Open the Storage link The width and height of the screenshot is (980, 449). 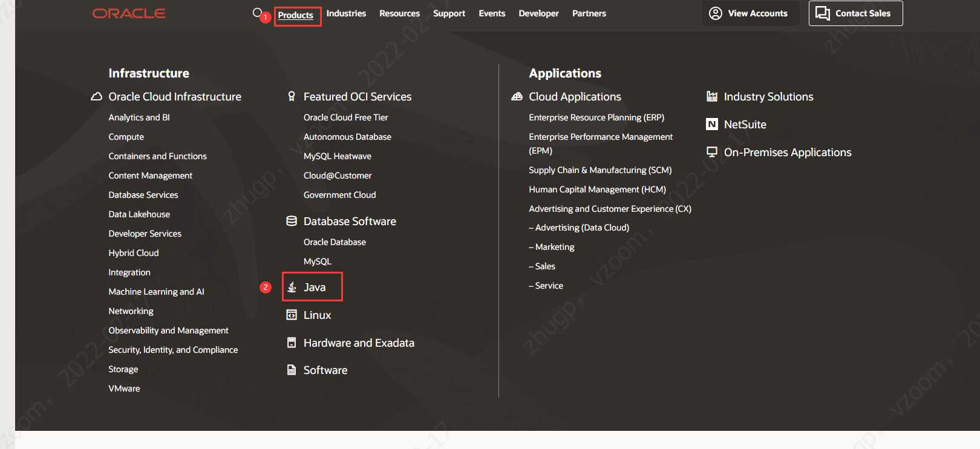pyautogui.click(x=123, y=369)
